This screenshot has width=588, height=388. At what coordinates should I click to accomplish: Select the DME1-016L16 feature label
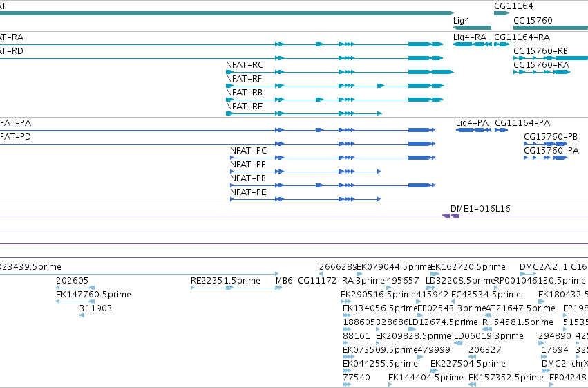pos(480,209)
